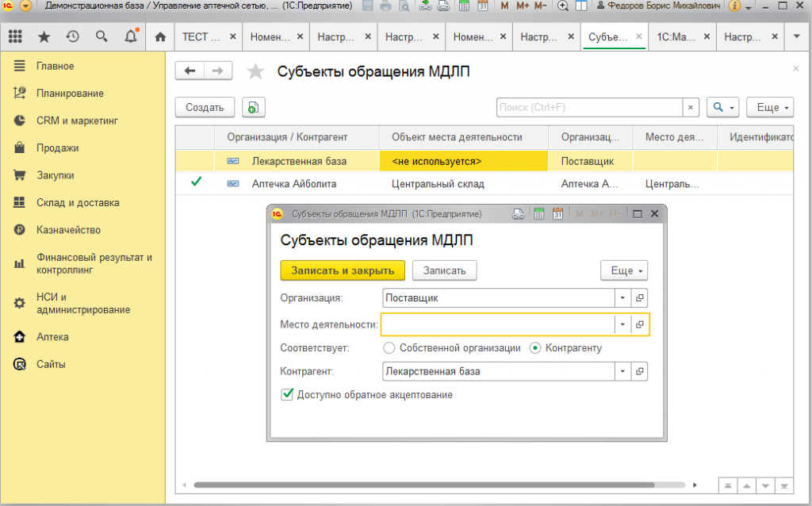The image size is (812, 506).
Task: Click the horizontal scrollbar of the list
Action: 423,485
